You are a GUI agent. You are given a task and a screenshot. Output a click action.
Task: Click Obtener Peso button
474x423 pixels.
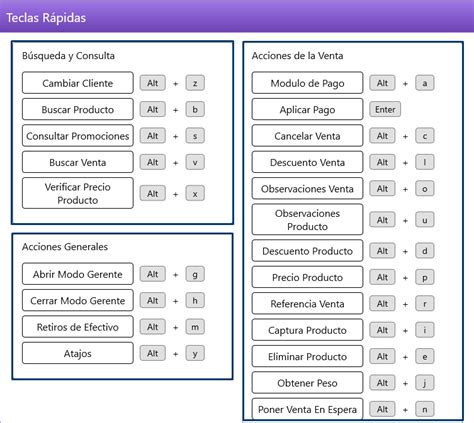307,383
